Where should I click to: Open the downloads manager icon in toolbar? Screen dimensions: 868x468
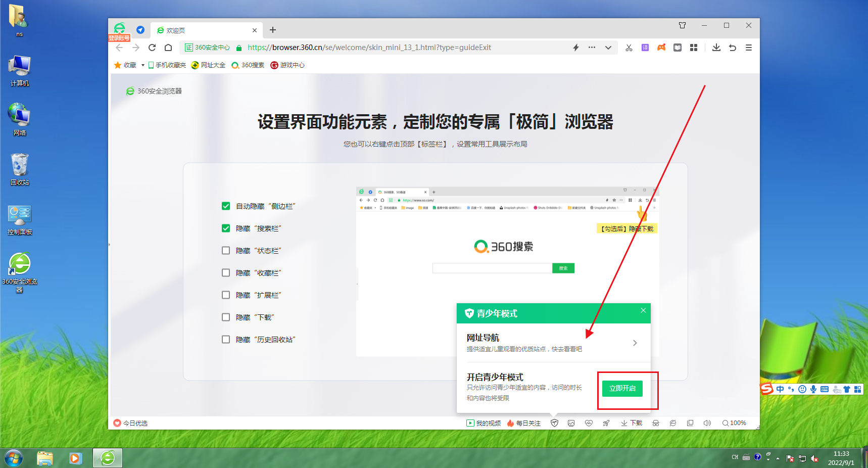coord(716,48)
